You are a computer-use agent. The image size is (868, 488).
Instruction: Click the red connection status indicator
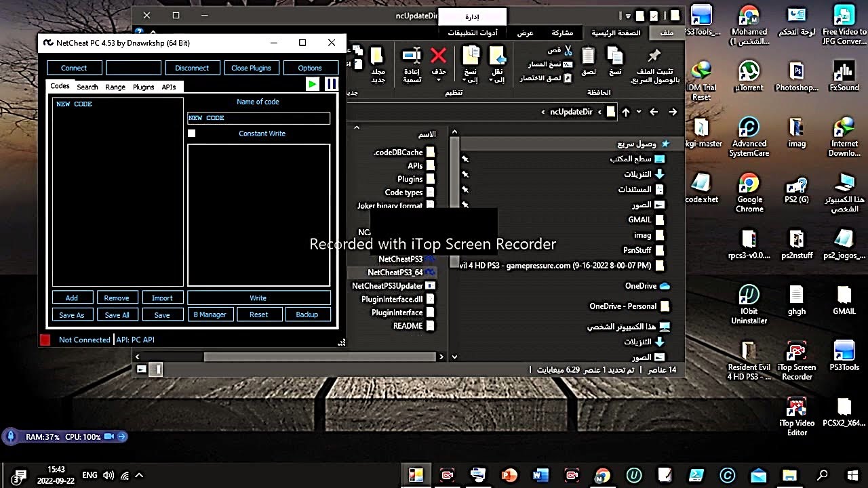click(45, 340)
